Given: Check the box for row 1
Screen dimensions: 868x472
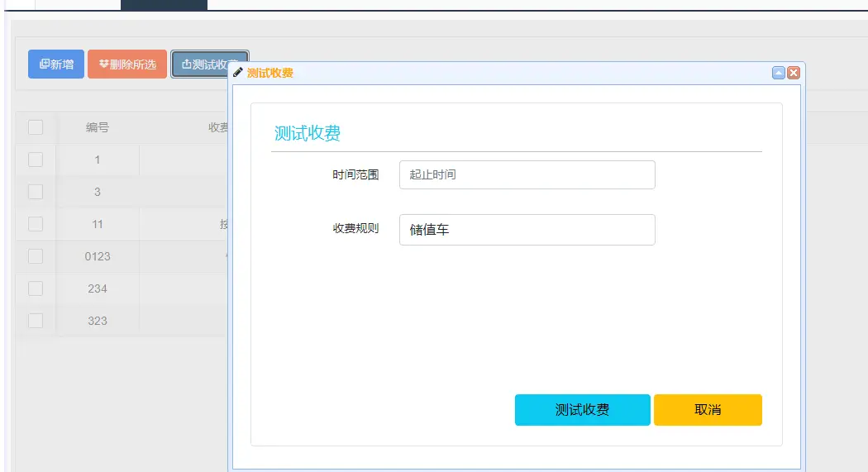Looking at the screenshot, I should (x=36, y=160).
